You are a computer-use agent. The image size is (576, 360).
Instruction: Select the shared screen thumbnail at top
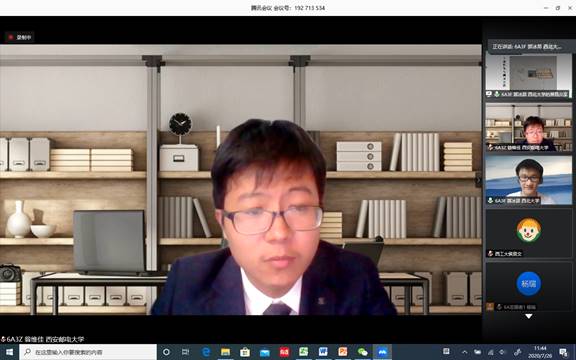[528, 75]
